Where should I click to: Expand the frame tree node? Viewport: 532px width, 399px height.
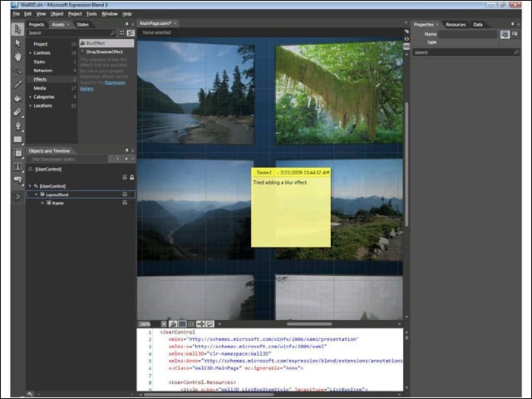pos(42,203)
